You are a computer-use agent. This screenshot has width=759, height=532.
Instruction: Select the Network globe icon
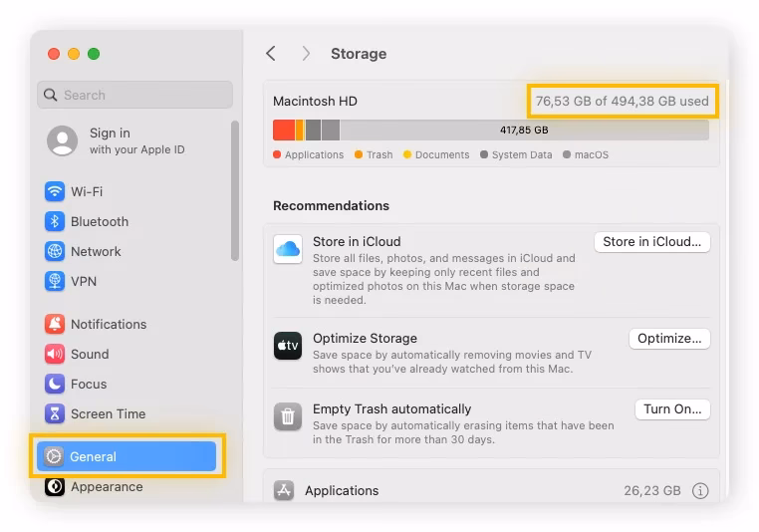[55, 251]
